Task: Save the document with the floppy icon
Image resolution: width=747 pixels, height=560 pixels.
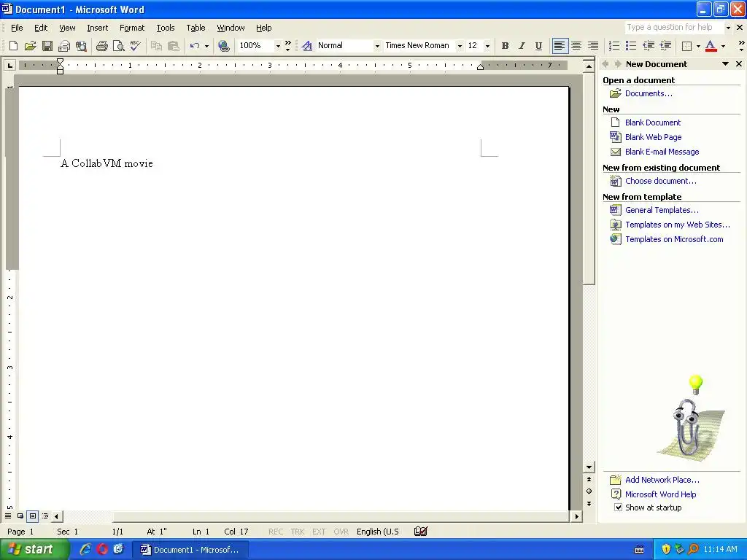Action: point(47,46)
